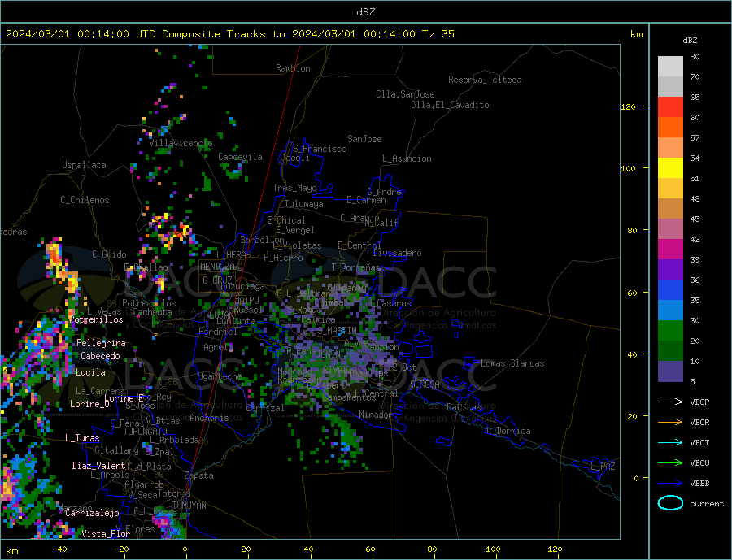
Task: Click the 'L_PAZ' place label
Action: (603, 467)
